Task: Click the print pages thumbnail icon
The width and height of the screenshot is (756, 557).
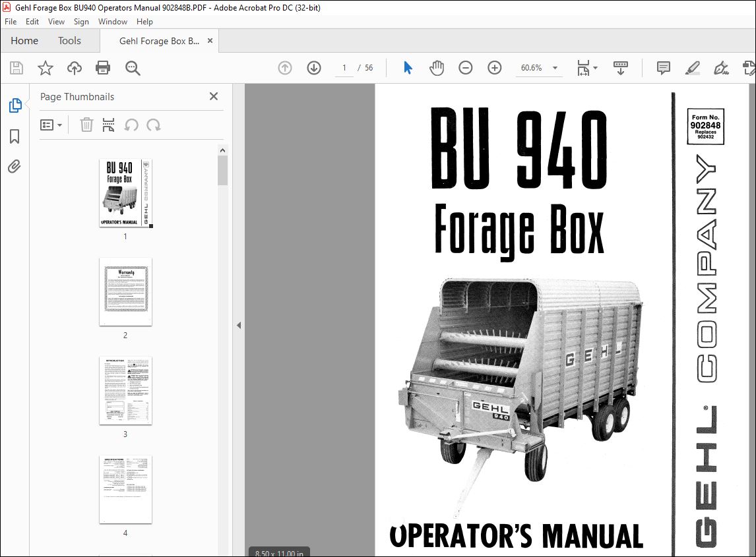Action: tap(108, 125)
